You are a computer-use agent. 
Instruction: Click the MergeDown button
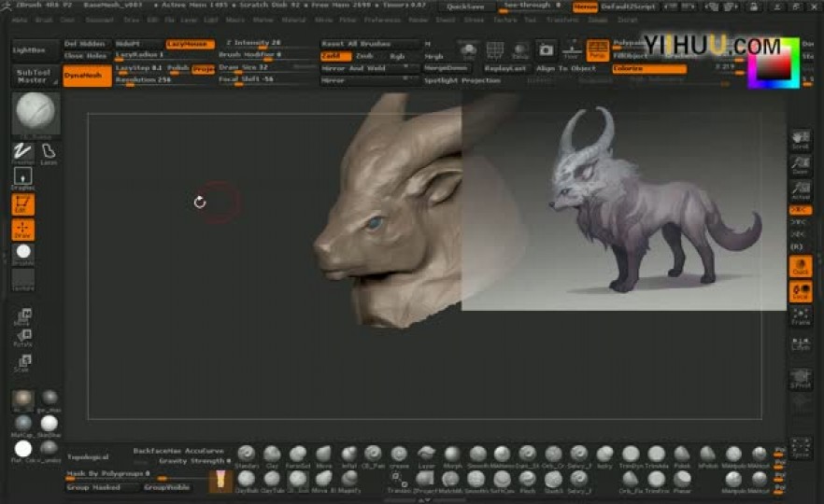pos(446,68)
